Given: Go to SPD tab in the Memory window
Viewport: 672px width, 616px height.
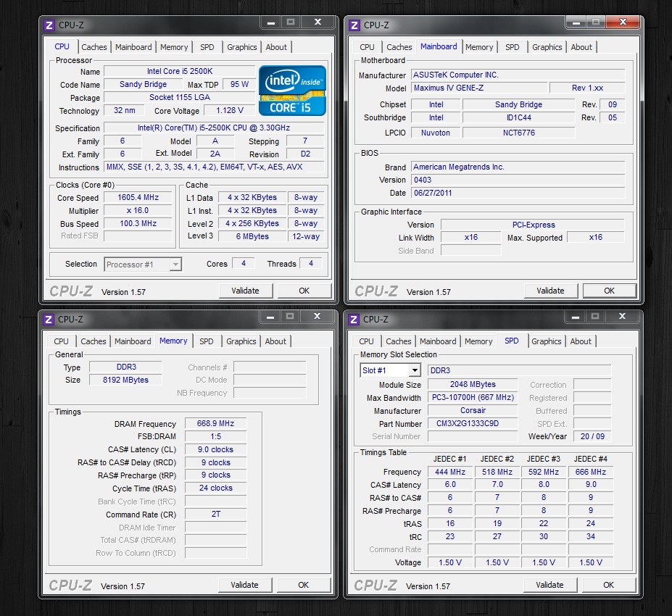Looking at the screenshot, I should point(206,341).
